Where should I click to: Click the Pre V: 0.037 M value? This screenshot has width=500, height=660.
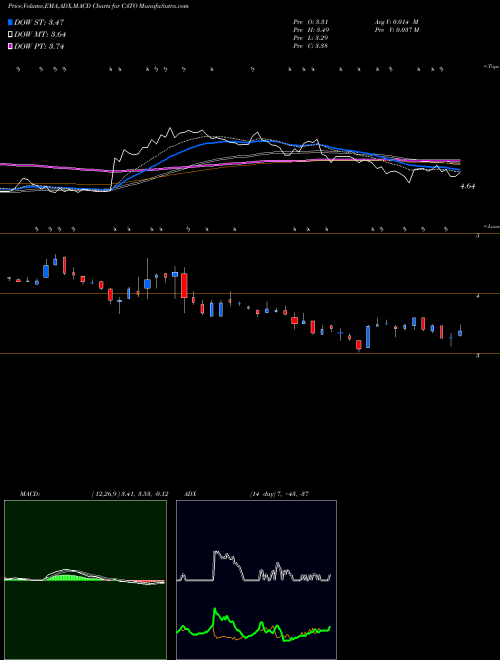(x=398, y=30)
